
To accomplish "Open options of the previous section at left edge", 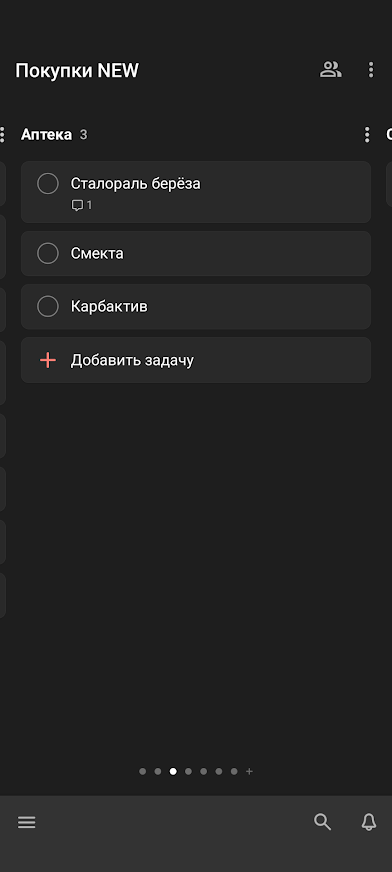I will (x=2, y=135).
